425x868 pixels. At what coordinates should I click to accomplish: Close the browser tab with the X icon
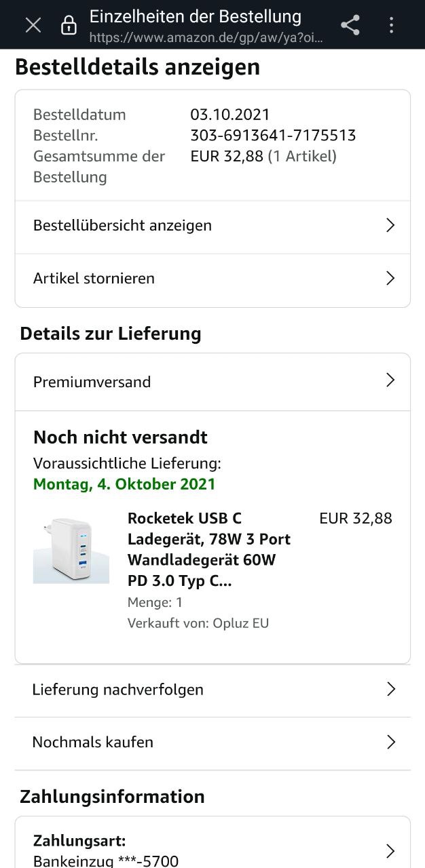pos(33,25)
